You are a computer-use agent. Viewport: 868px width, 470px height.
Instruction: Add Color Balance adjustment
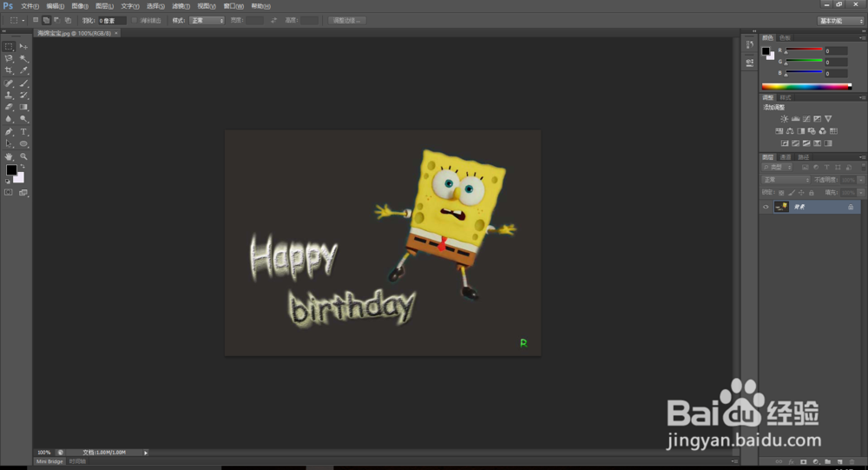pos(790,131)
